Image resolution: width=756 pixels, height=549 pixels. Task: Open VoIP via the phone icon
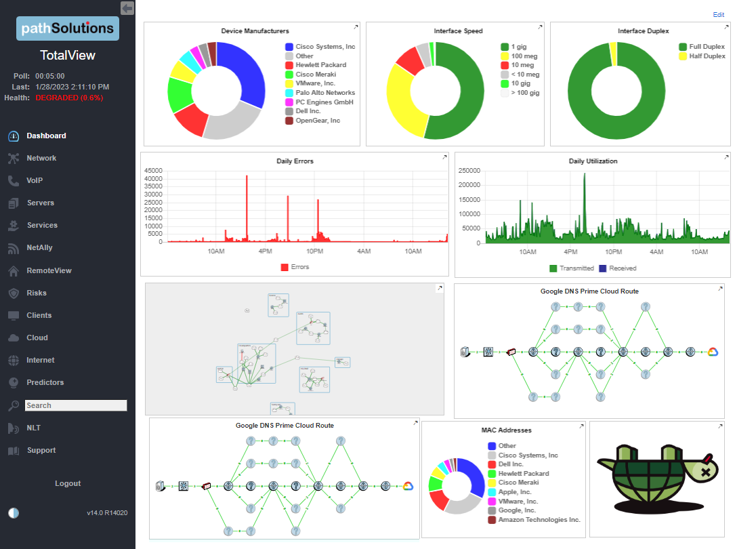click(x=14, y=181)
